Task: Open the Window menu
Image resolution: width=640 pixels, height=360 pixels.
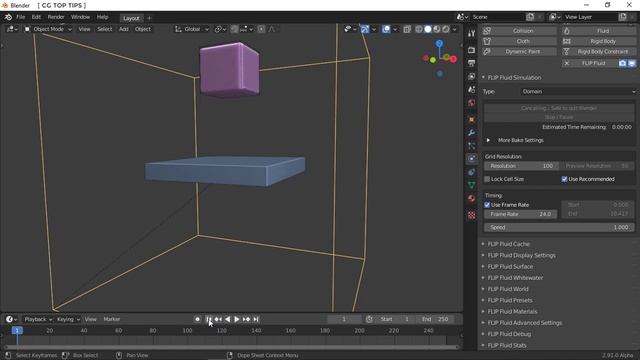Action: (x=80, y=17)
